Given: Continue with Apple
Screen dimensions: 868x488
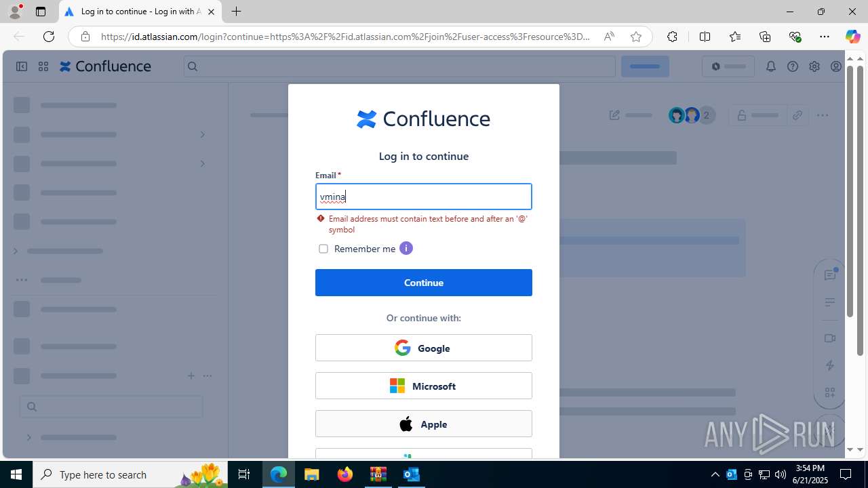Looking at the screenshot, I should tap(424, 424).
